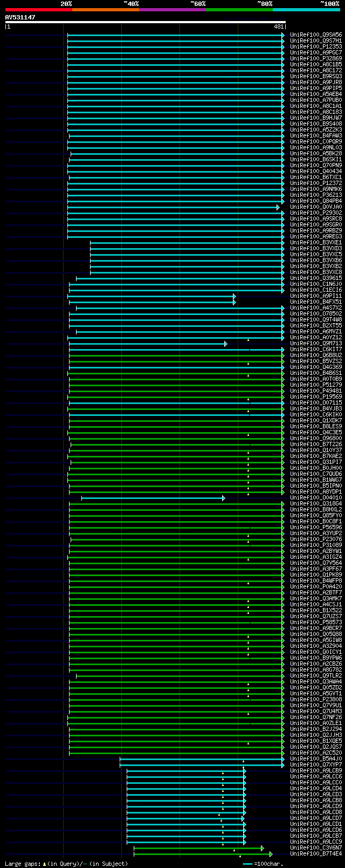Image resolution: width=345 pixels, height=868 pixels.
Task: Select hit UniRef100_B4FX51
Action: pyautogui.click(x=316, y=302)
